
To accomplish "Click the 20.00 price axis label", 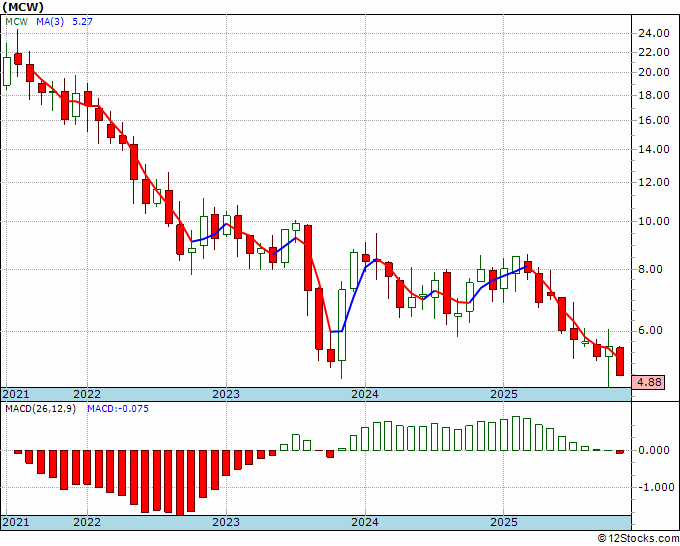I will click(x=654, y=72).
